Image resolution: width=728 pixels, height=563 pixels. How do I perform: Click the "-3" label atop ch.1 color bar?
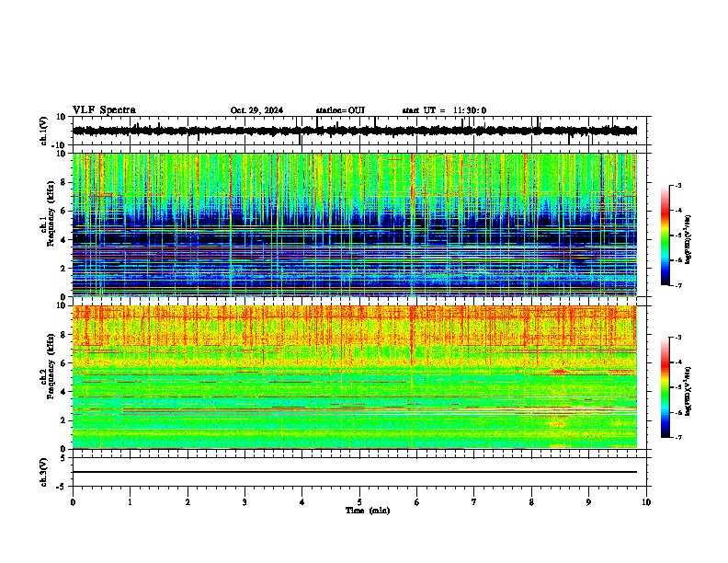pos(677,185)
